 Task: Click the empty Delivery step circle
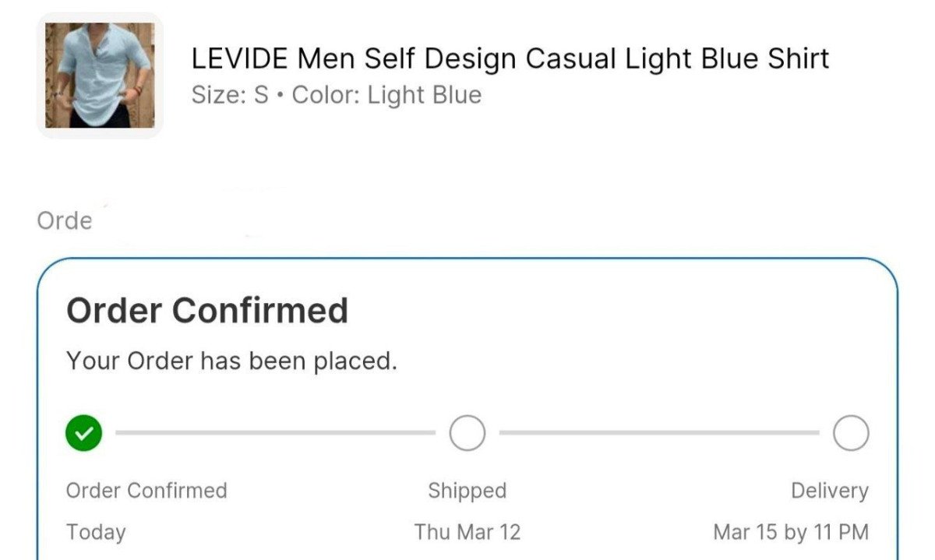[x=850, y=433]
